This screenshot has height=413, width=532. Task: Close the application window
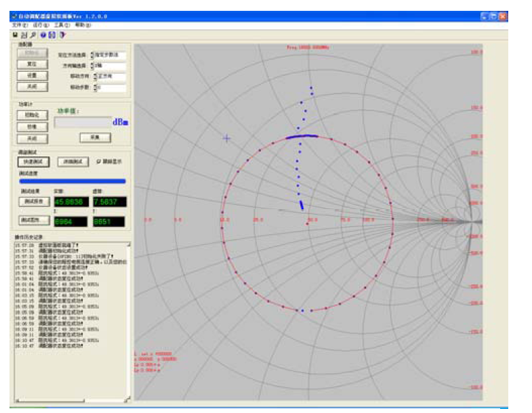(503, 16)
